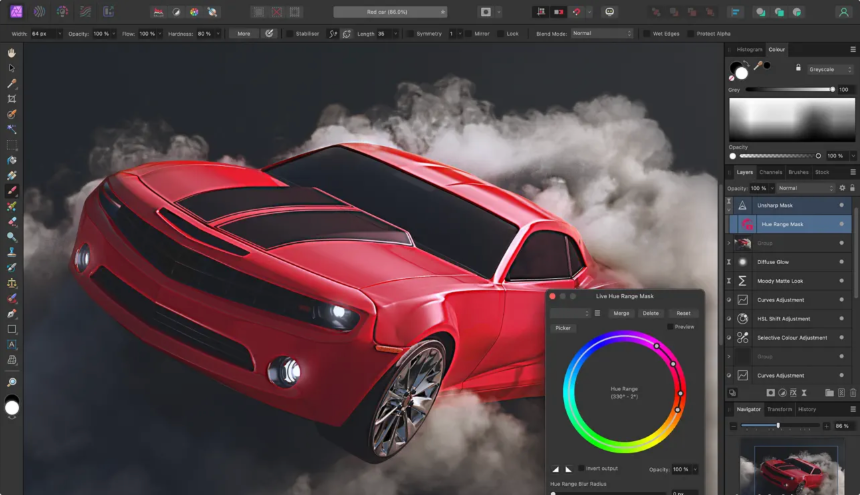The width and height of the screenshot is (860, 495).
Task: Select the Artistic Text tool
Action: [12, 344]
